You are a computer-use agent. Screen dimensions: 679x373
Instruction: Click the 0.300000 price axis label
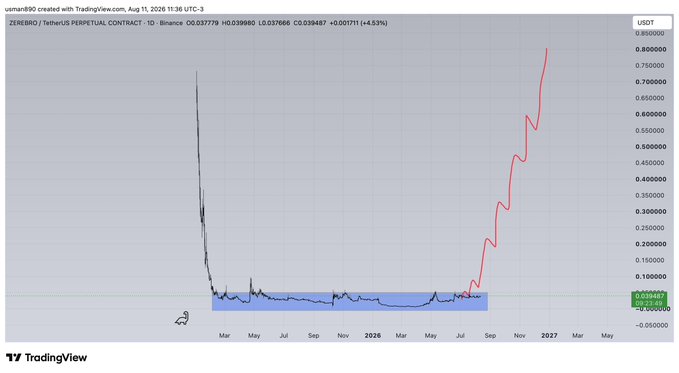651,212
